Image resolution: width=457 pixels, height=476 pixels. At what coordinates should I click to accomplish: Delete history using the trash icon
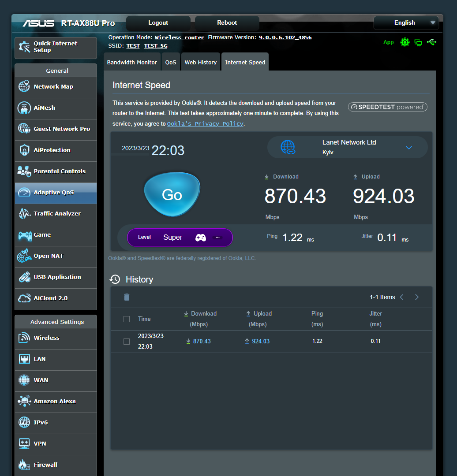pos(127,297)
